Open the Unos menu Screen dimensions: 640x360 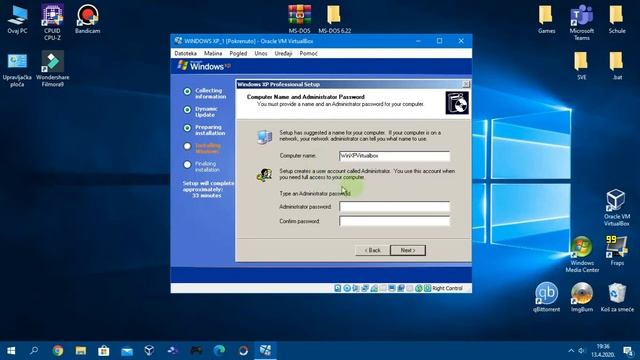click(x=261, y=53)
